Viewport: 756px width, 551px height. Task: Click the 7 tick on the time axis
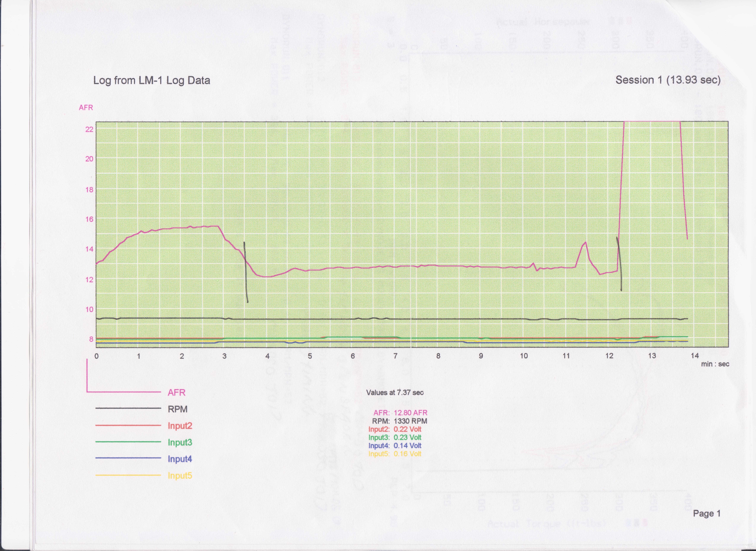pyautogui.click(x=395, y=356)
